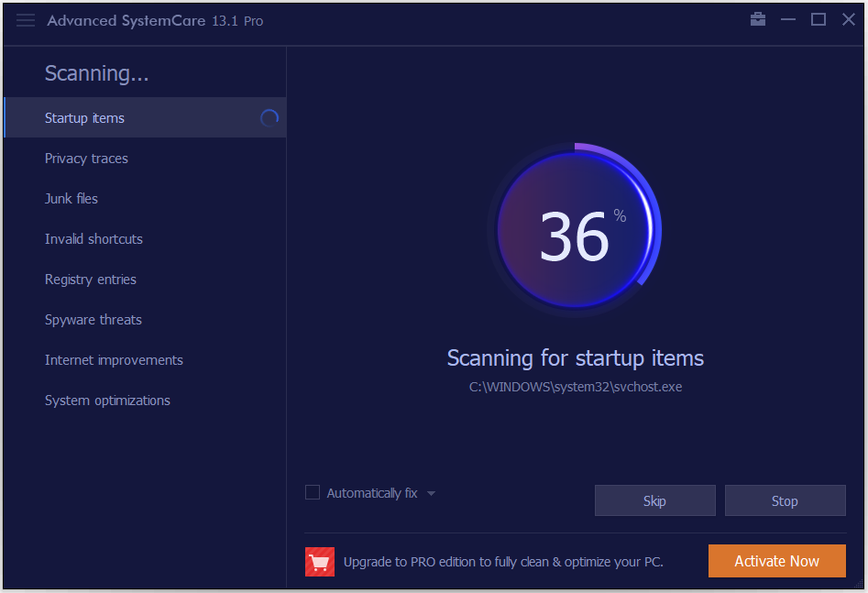Close the Advanced SystemCare window

(x=848, y=19)
